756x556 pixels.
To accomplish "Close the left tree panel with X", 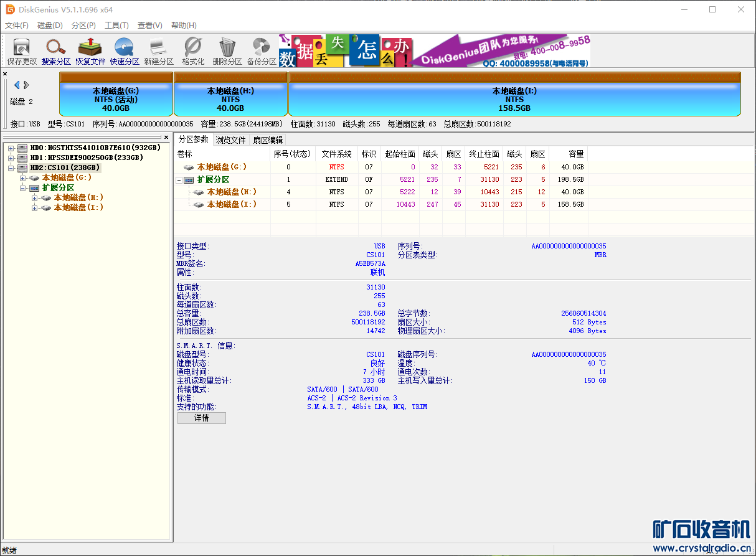I will pyautogui.click(x=166, y=137).
